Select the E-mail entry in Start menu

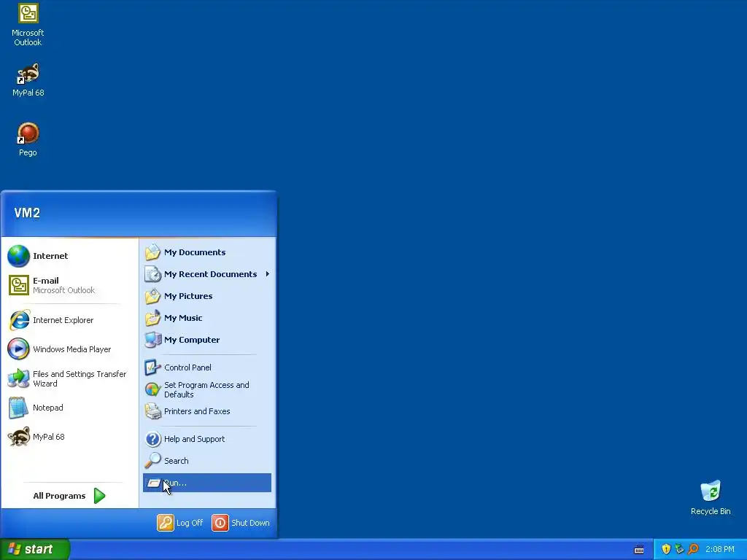(70, 285)
